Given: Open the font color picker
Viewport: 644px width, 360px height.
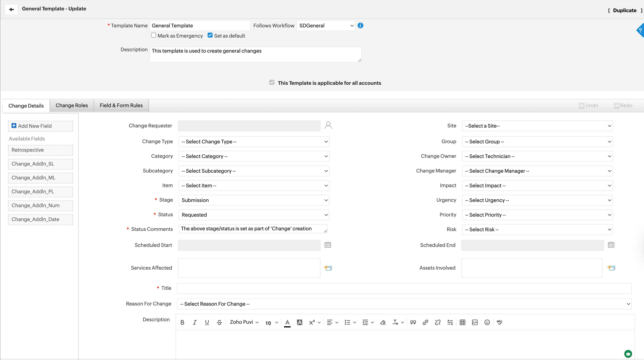Looking at the screenshot, I should (287, 323).
